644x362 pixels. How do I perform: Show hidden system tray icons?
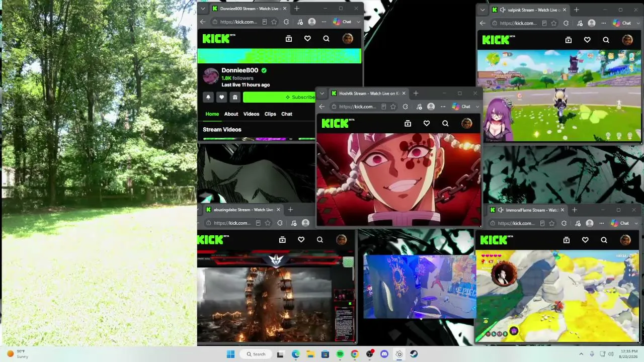pos(581,354)
